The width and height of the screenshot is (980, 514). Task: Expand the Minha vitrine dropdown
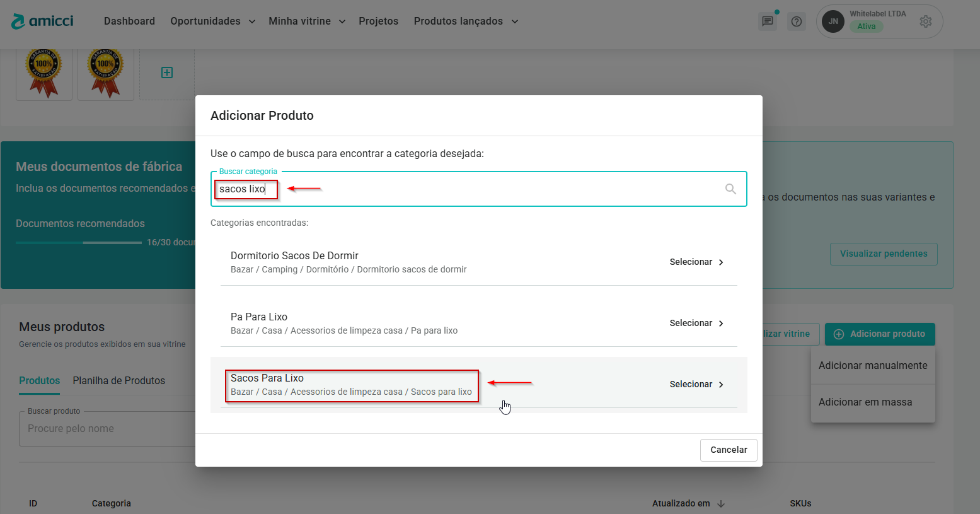307,21
